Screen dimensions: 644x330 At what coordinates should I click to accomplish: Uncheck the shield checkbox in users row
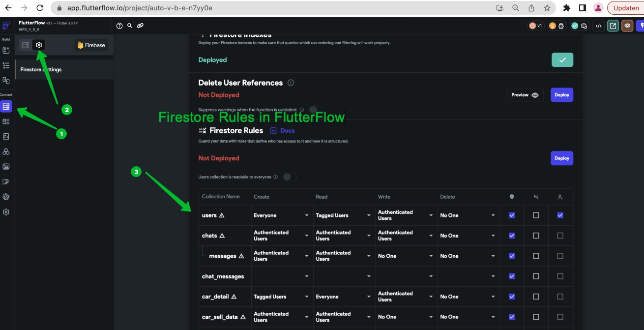point(512,215)
